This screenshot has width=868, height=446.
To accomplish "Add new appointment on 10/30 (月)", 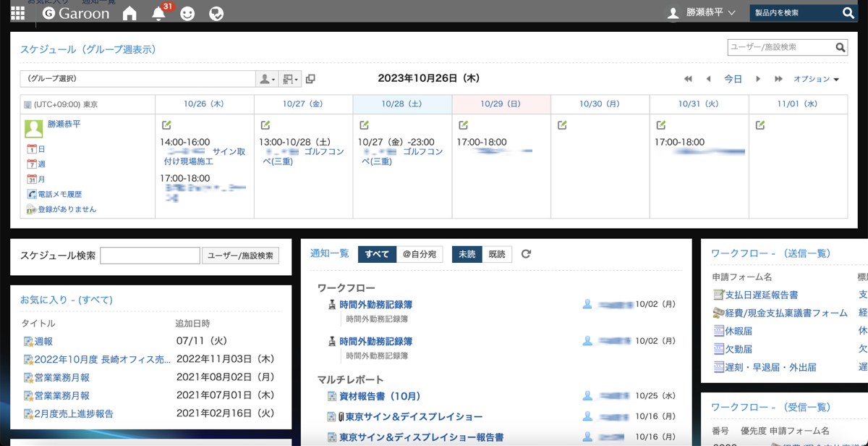I will click(562, 125).
